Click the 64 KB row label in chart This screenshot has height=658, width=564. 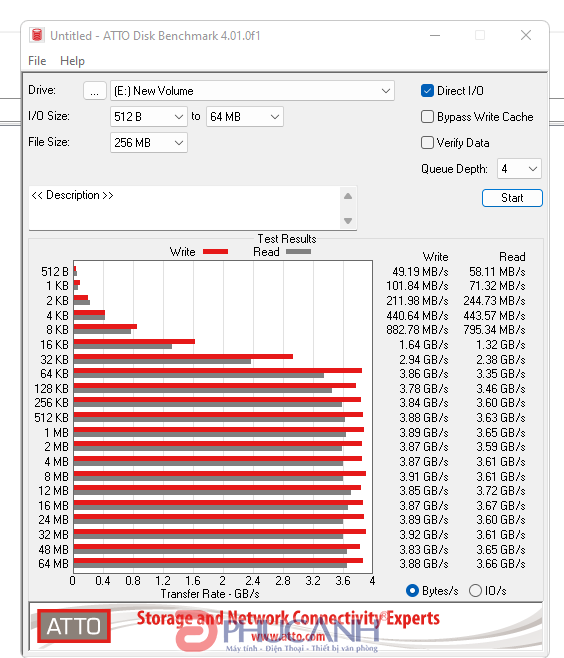(54, 373)
